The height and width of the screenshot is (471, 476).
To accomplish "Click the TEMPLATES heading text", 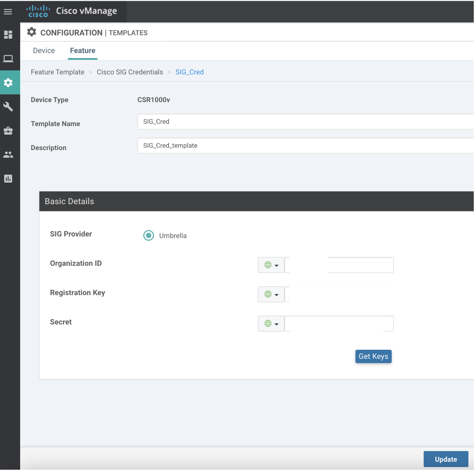I will pos(128,33).
